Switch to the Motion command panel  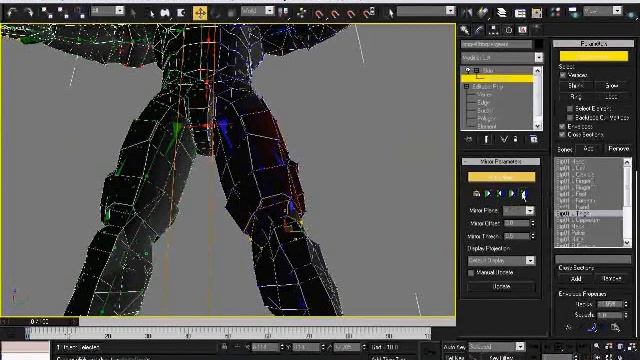[x=508, y=30]
